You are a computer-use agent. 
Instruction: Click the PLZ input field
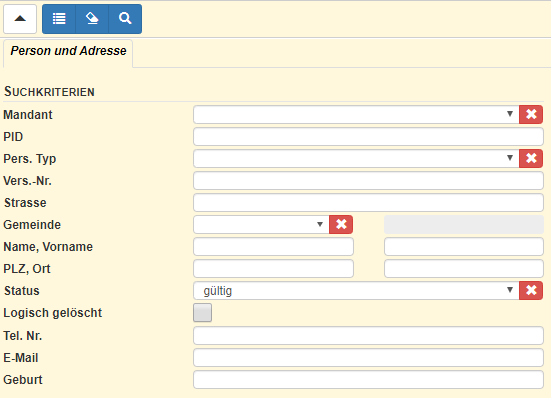273,269
